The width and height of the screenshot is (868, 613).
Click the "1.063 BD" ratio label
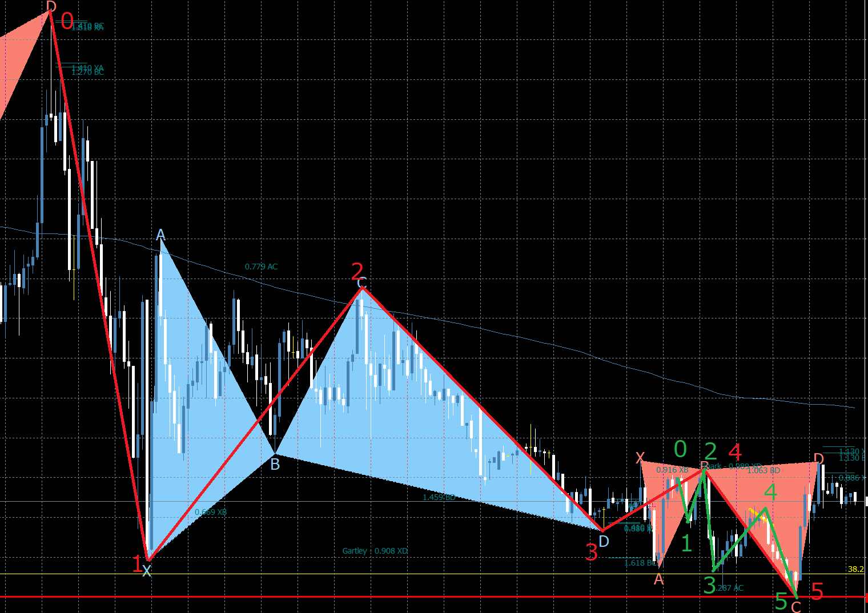coord(763,470)
